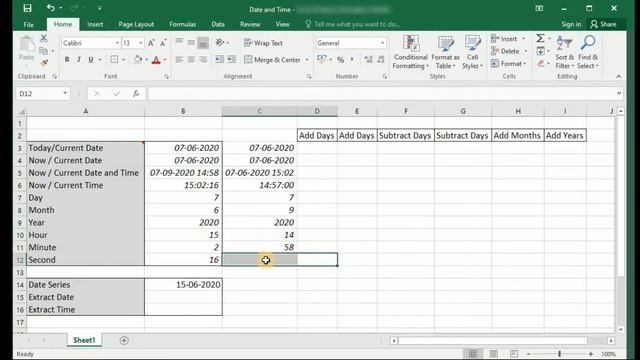Screen dimensions: 640x360
Task: Click Decrease Indent icon
Action: pos(220,60)
